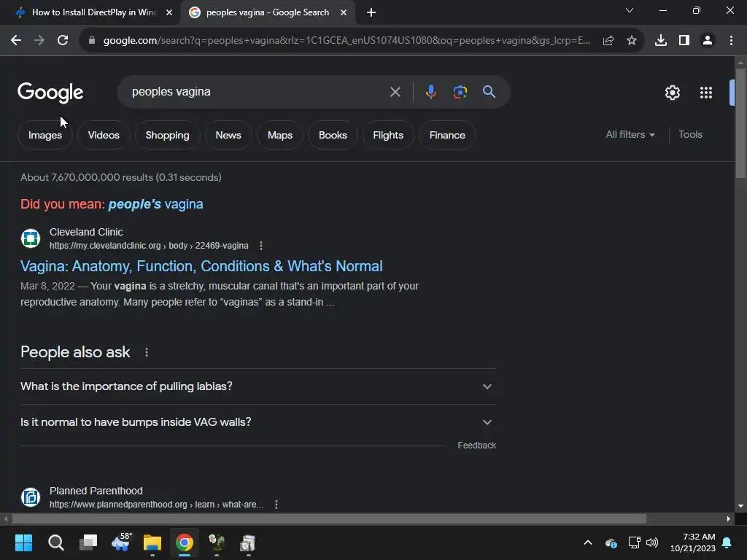Switch to Finance results
Image resolution: width=747 pixels, height=560 pixels.
pyautogui.click(x=447, y=135)
